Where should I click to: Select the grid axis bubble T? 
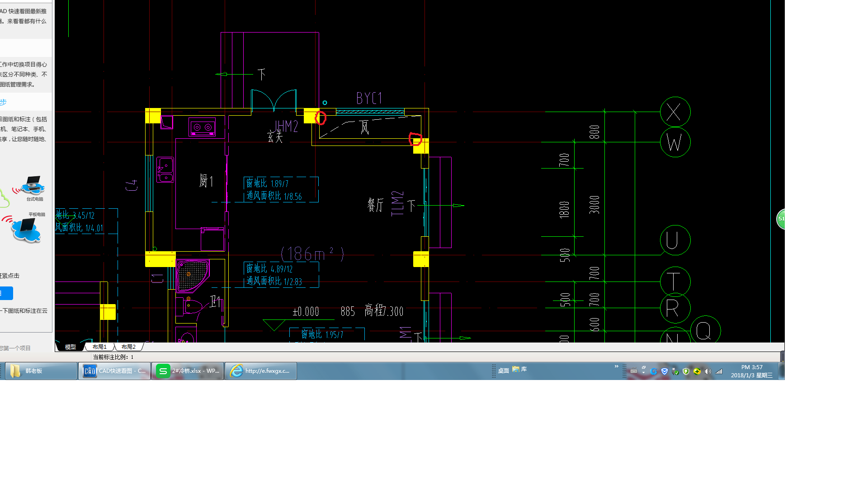(x=675, y=282)
